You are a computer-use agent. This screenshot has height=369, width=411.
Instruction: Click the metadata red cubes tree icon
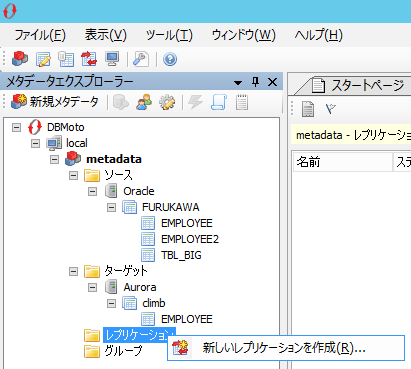(73, 159)
